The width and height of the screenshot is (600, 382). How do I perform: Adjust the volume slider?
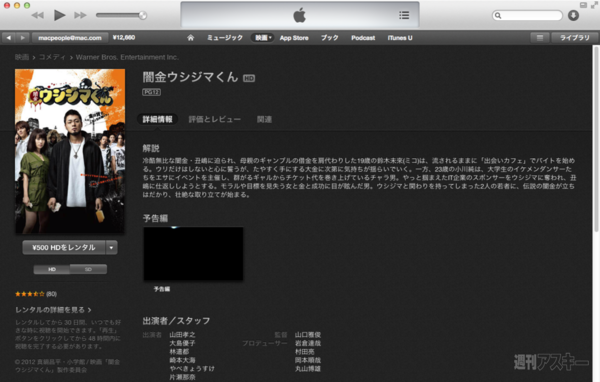click(121, 15)
